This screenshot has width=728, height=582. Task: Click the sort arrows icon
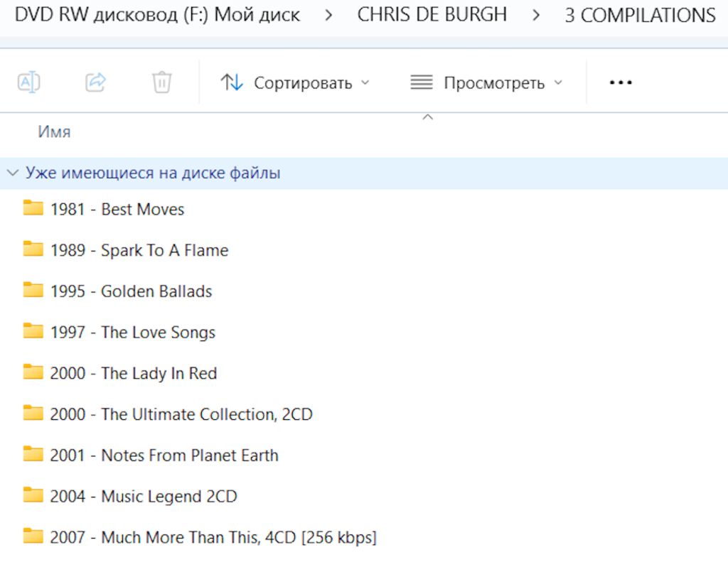pos(232,82)
